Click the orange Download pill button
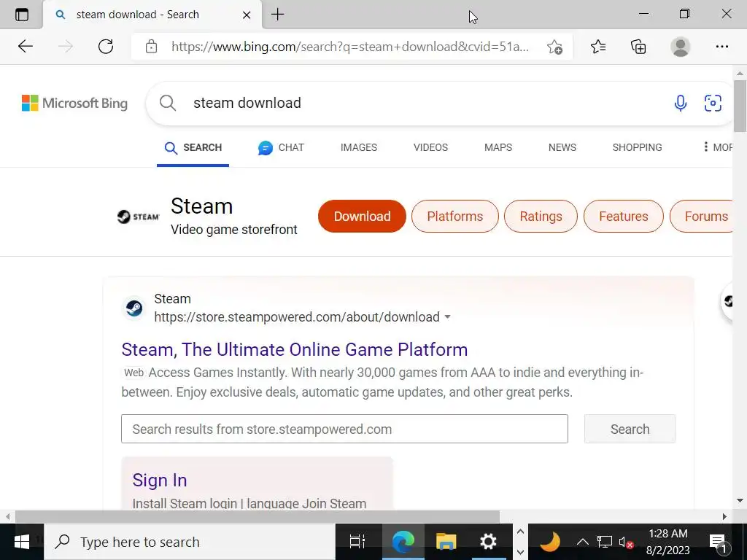 pos(362,216)
